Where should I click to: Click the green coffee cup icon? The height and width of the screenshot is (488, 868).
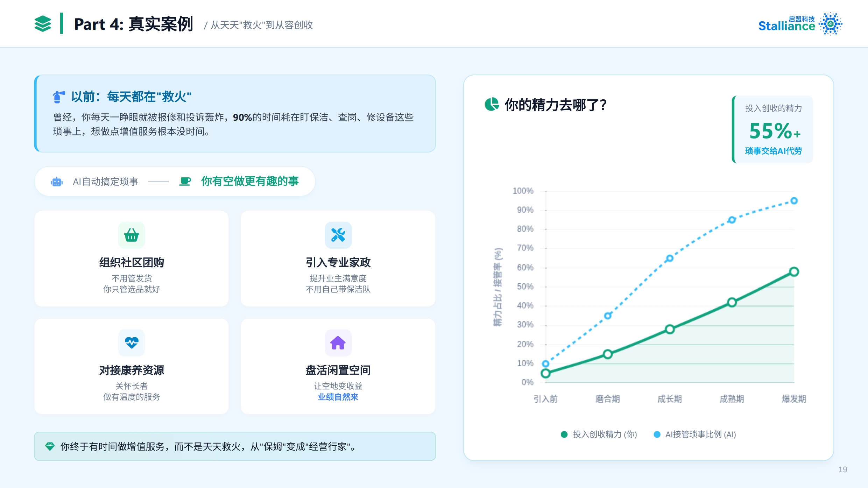click(185, 181)
